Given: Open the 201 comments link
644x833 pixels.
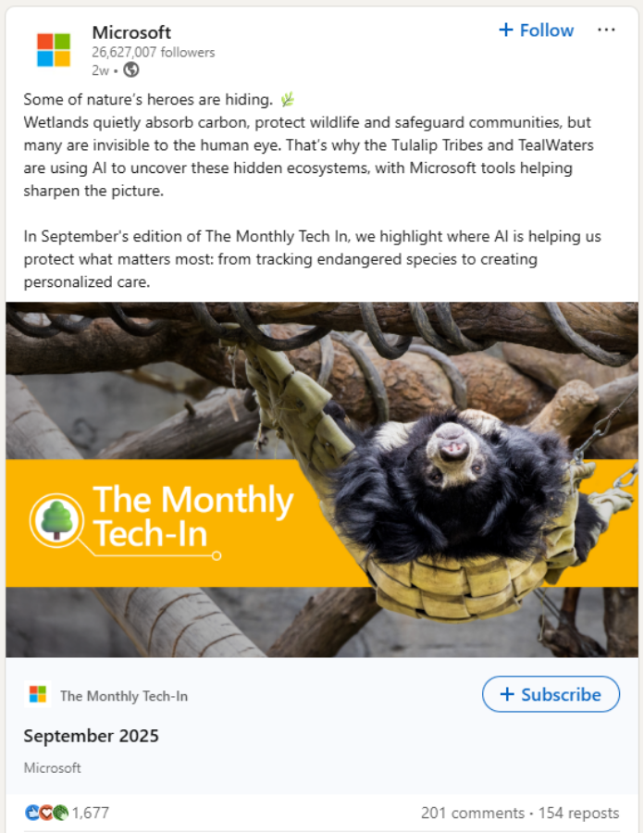Looking at the screenshot, I should pos(472,813).
